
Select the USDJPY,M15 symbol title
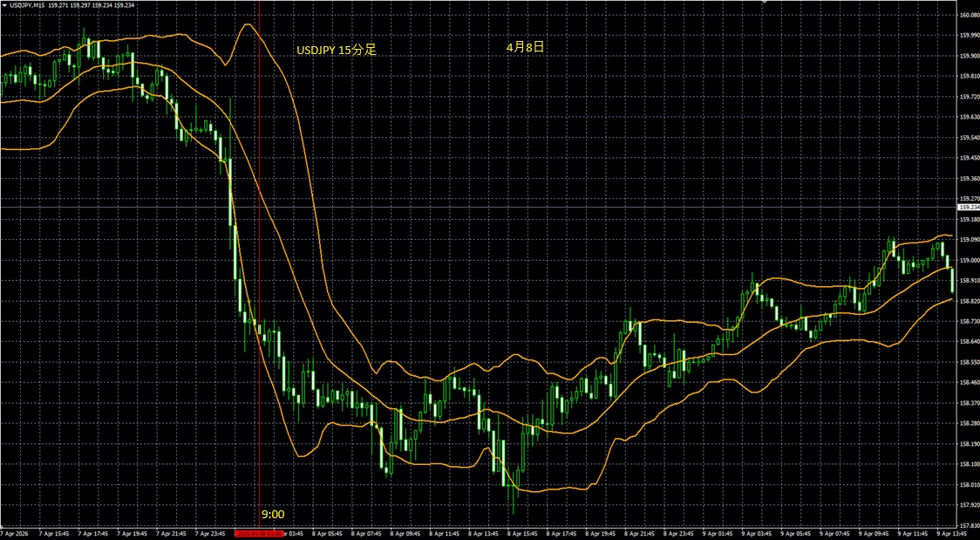point(26,5)
